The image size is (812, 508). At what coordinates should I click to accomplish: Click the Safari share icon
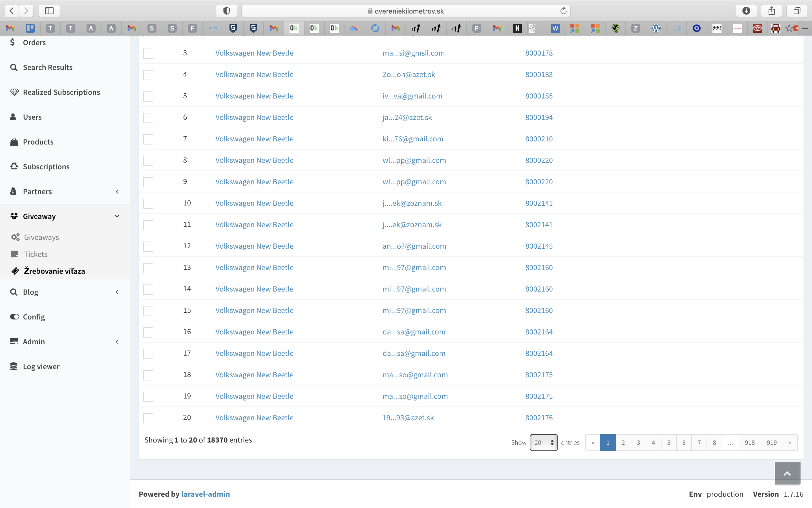click(772, 11)
